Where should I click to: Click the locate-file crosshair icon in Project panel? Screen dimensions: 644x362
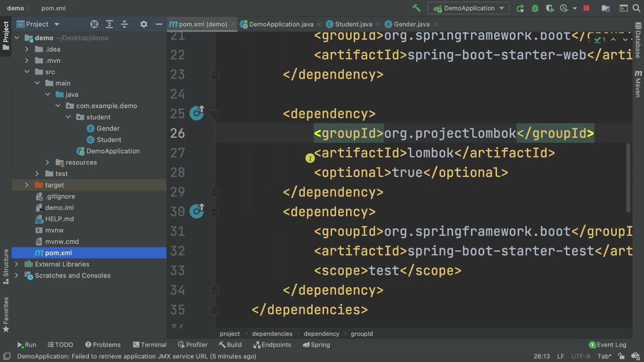[94, 24]
